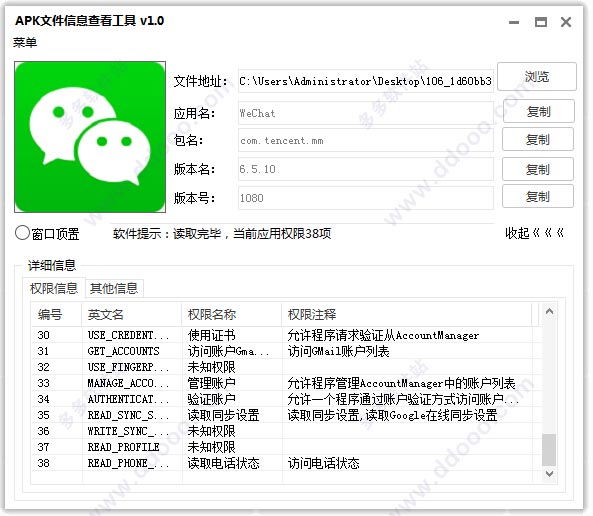Copy the version code with 复制 beside 版本号
The image size is (593, 516).
537,196
